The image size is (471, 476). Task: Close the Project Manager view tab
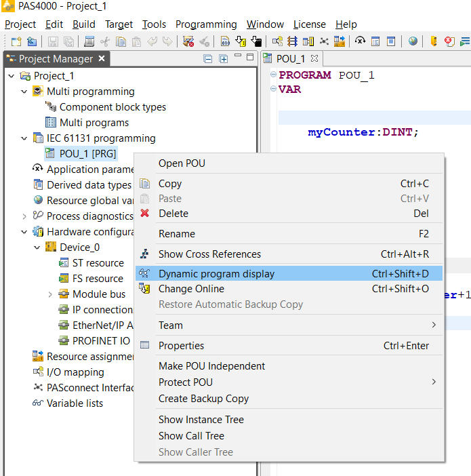point(102,58)
